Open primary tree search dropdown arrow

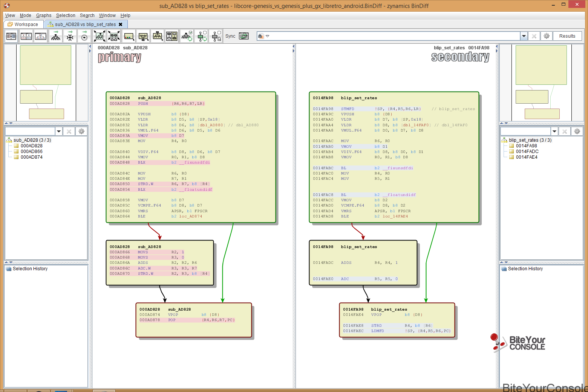coord(59,131)
